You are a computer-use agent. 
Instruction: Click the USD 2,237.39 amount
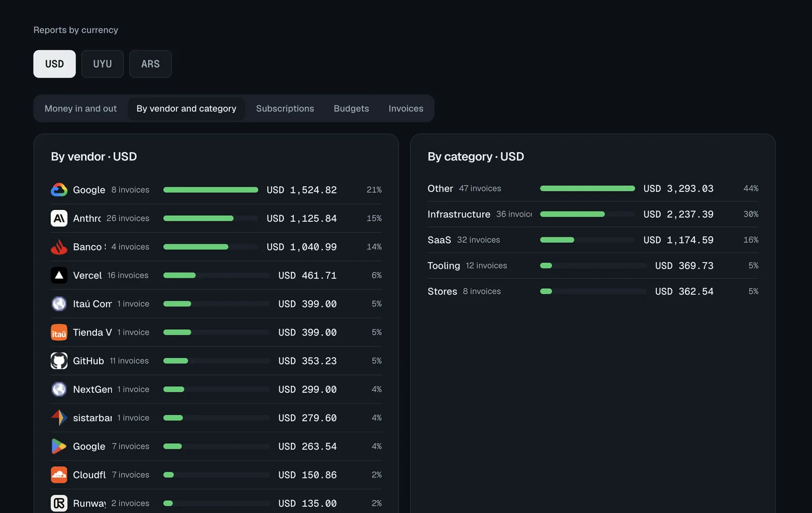tap(678, 214)
